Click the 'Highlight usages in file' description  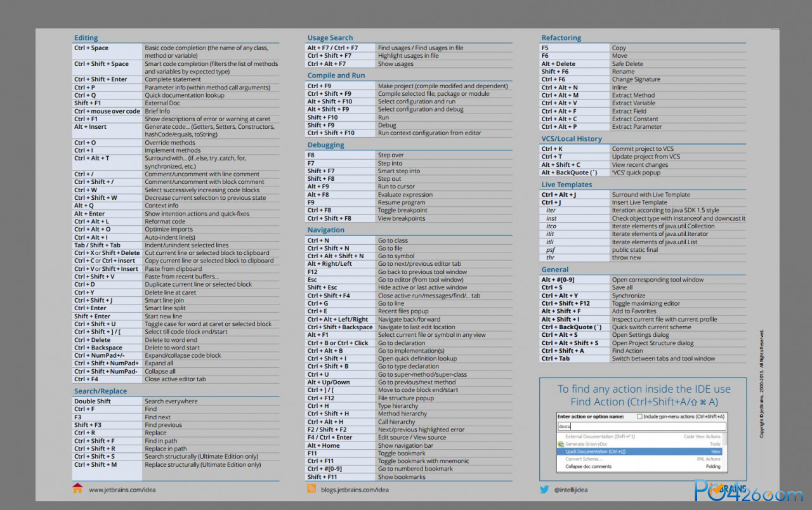coord(408,56)
